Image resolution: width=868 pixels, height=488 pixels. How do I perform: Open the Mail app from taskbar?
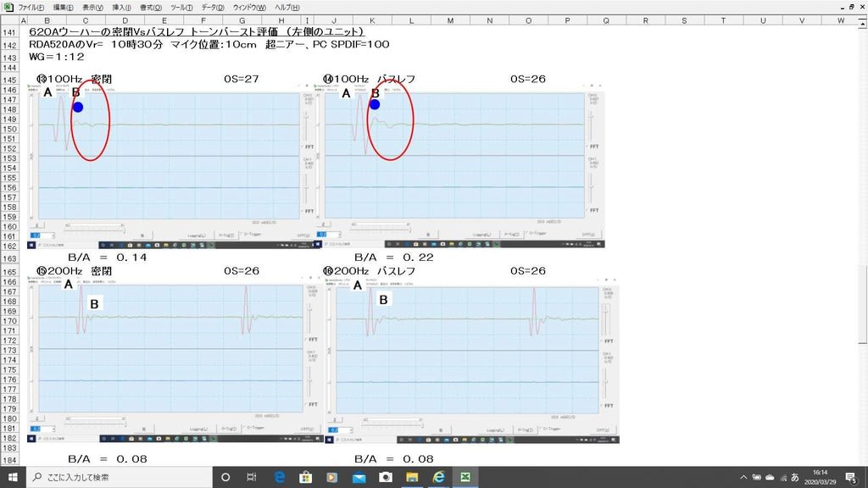click(359, 477)
